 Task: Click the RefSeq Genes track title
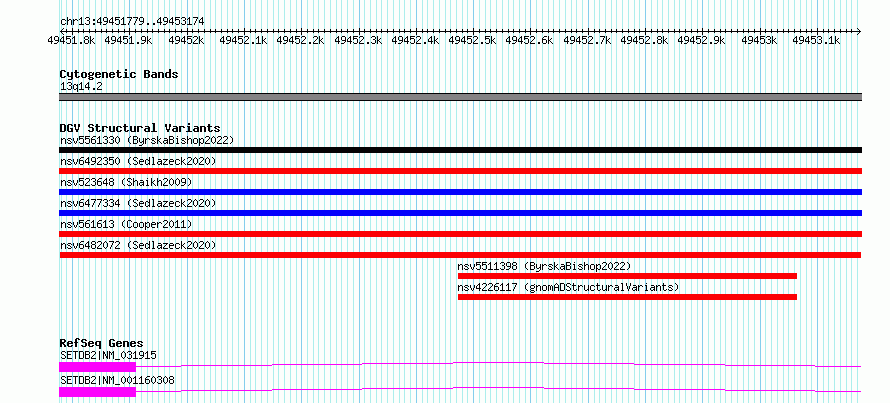click(101, 343)
